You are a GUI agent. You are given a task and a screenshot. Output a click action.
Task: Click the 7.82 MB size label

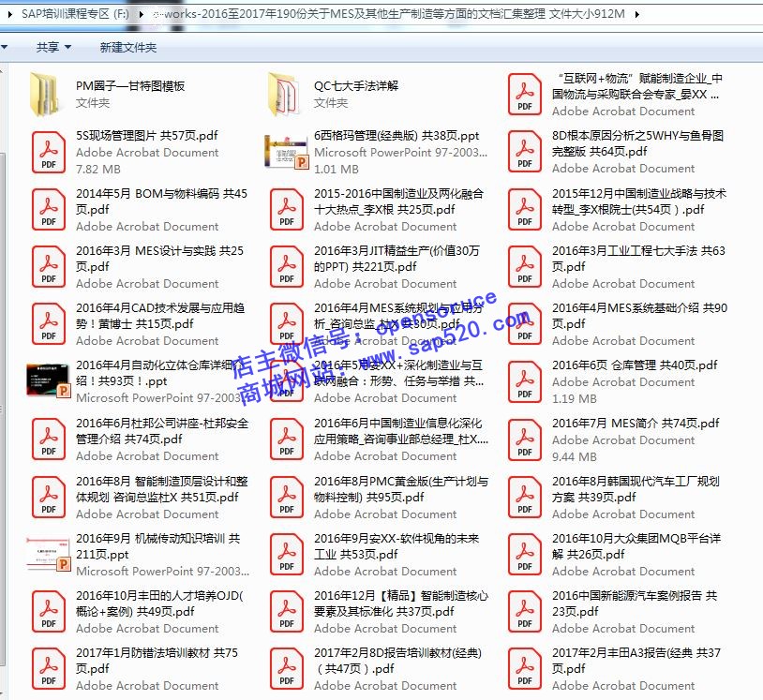(98, 170)
